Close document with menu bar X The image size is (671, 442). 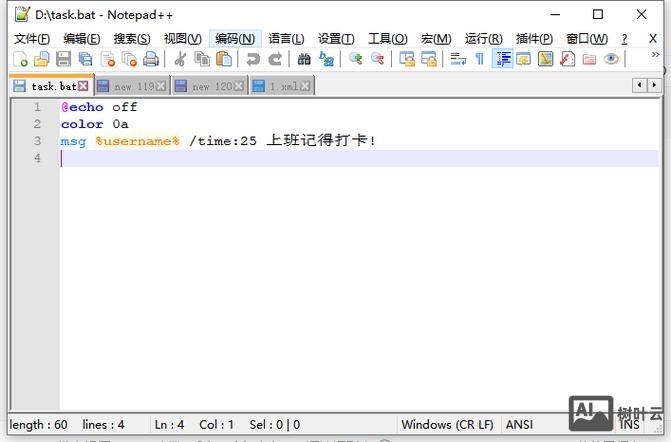(x=653, y=39)
